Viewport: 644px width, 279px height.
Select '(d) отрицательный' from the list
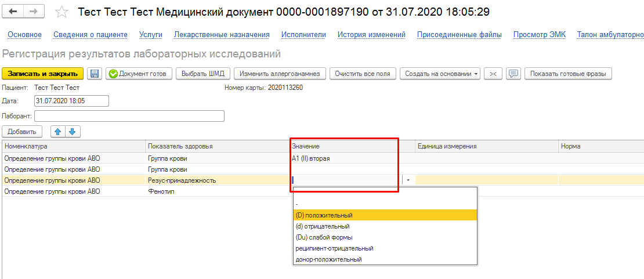[x=323, y=226]
